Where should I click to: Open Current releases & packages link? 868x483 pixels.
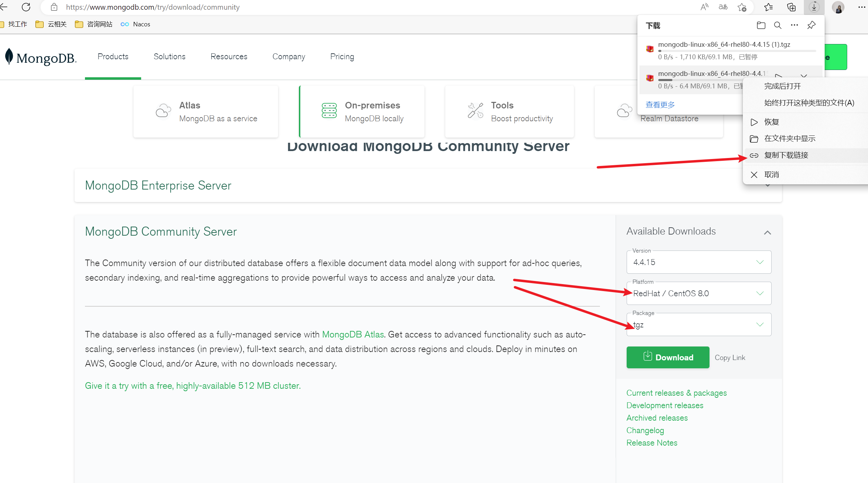(x=677, y=393)
